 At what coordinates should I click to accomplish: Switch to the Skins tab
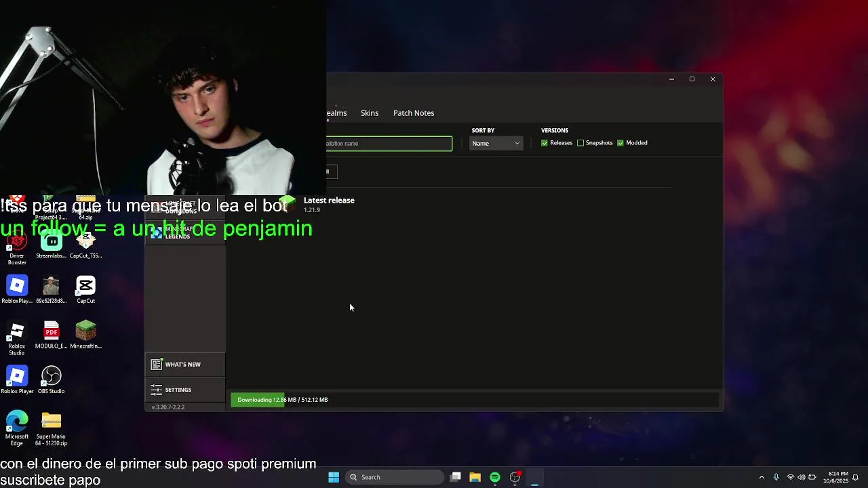370,113
